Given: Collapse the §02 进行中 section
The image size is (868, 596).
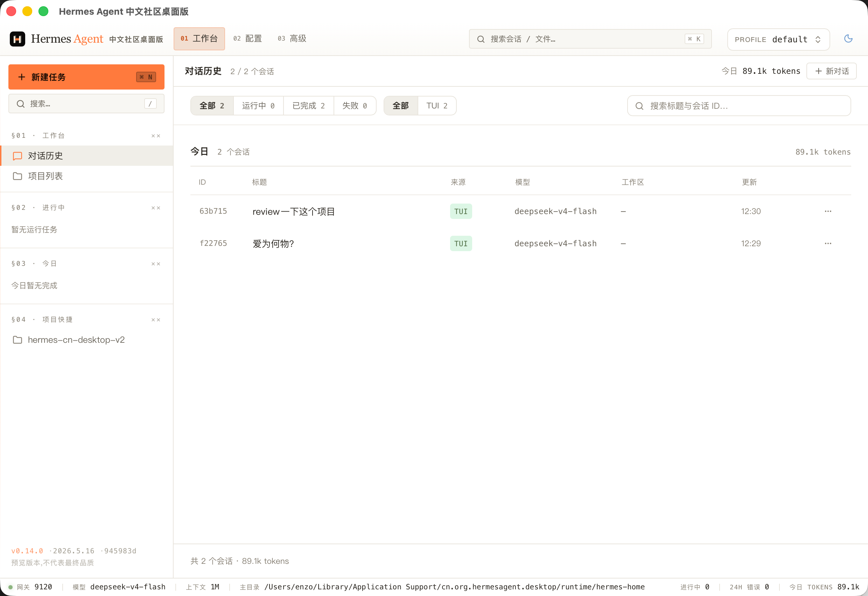Looking at the screenshot, I should [x=156, y=208].
